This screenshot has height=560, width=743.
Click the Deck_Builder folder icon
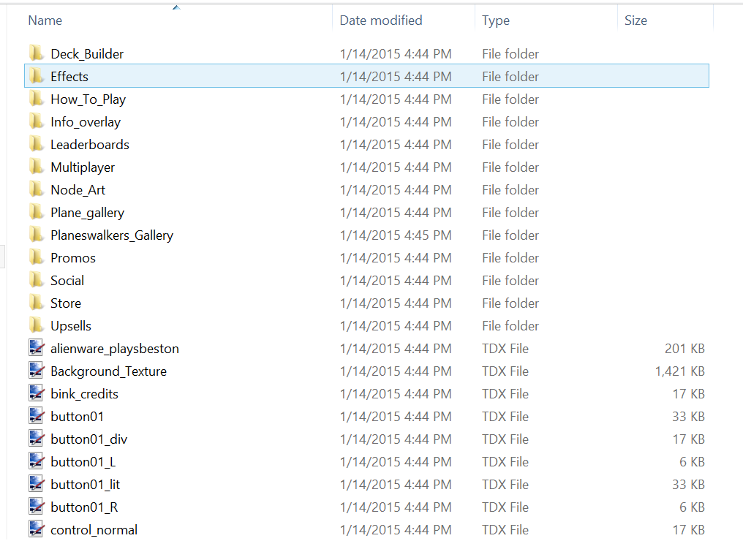click(37, 53)
